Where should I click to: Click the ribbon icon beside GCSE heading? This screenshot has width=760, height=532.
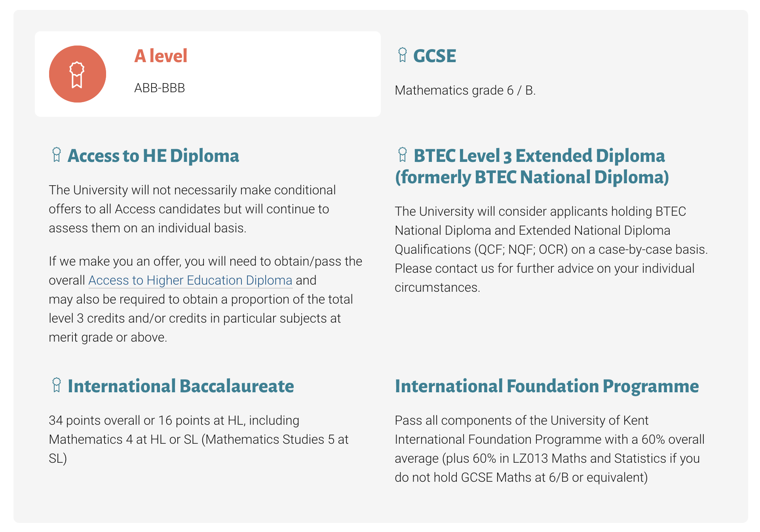[x=402, y=55]
